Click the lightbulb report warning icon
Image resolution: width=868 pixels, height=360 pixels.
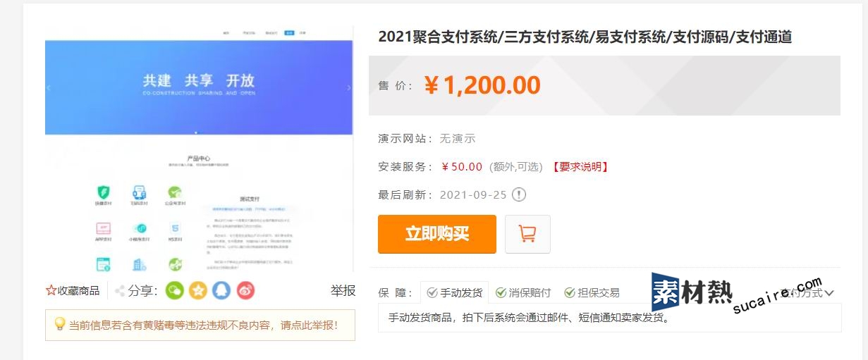(60, 324)
